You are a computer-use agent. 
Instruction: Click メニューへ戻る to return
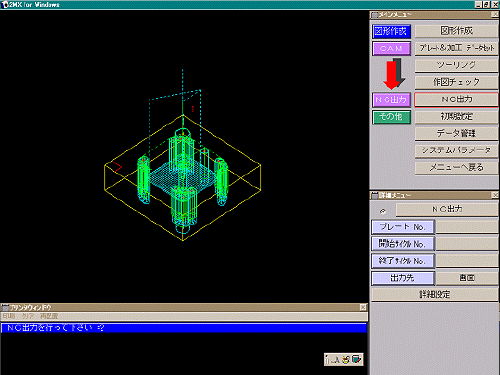click(456, 167)
